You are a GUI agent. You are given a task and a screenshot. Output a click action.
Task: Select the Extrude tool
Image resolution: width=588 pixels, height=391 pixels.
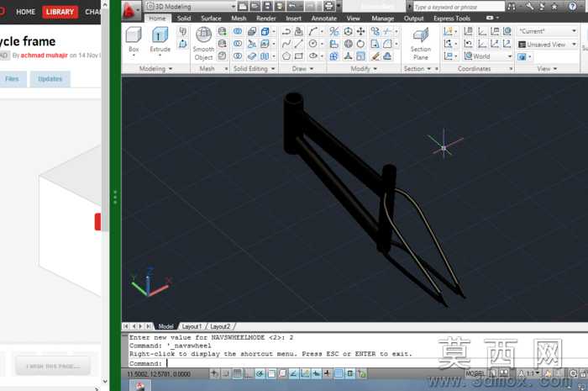point(160,40)
